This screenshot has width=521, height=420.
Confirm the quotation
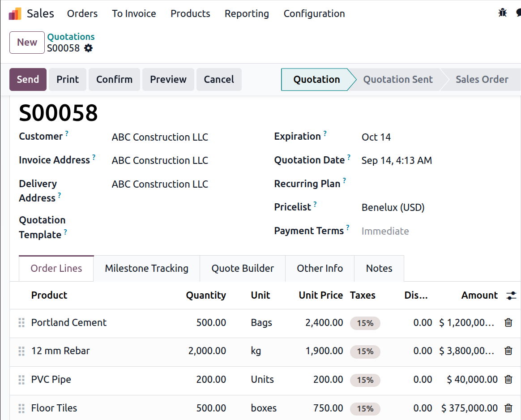114,79
